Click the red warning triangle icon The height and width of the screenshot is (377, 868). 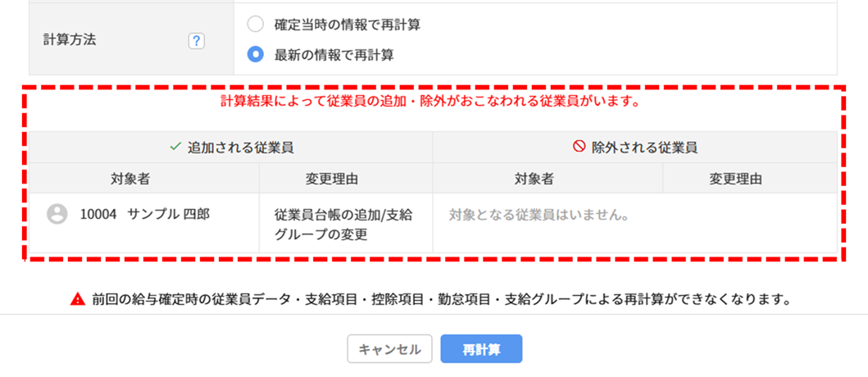78,300
